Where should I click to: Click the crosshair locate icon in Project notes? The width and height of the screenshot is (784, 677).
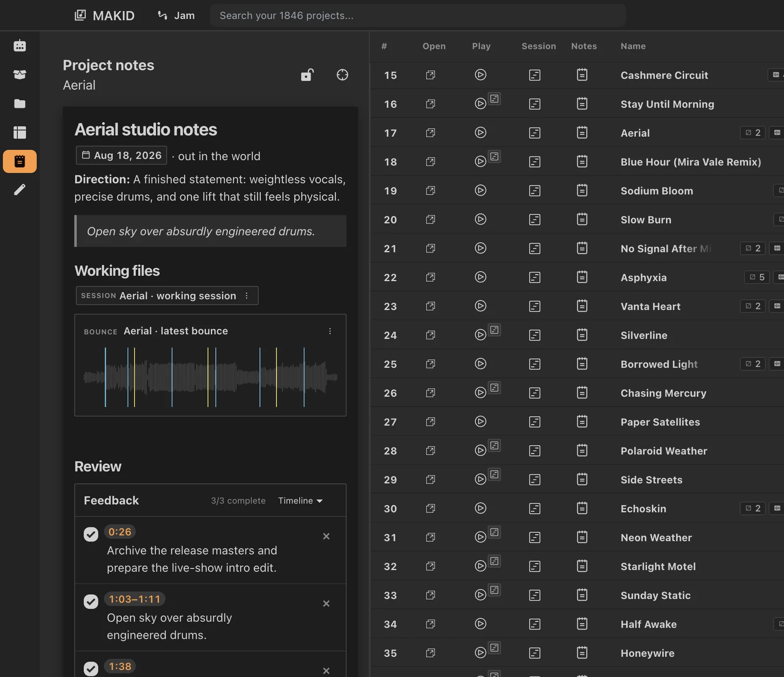343,75
